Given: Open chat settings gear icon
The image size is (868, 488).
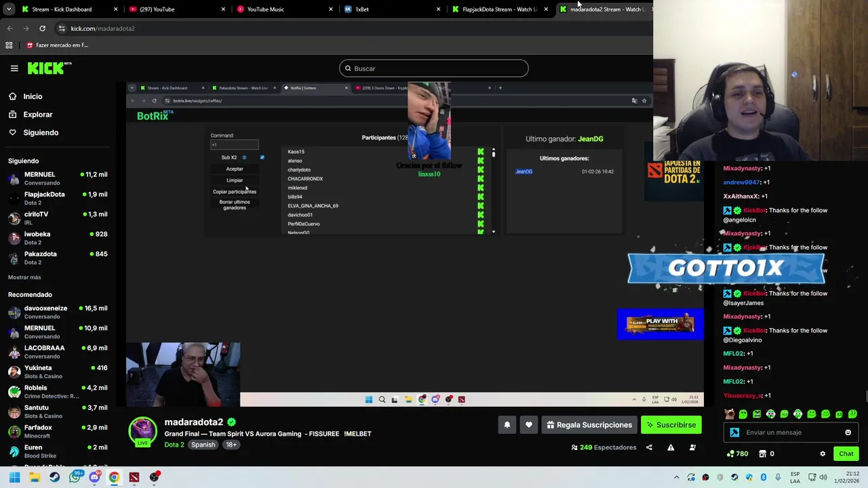Looking at the screenshot, I should coord(823,454).
